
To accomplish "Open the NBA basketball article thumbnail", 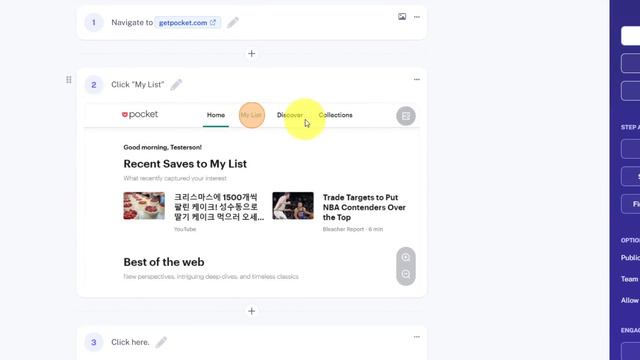I will [293, 206].
